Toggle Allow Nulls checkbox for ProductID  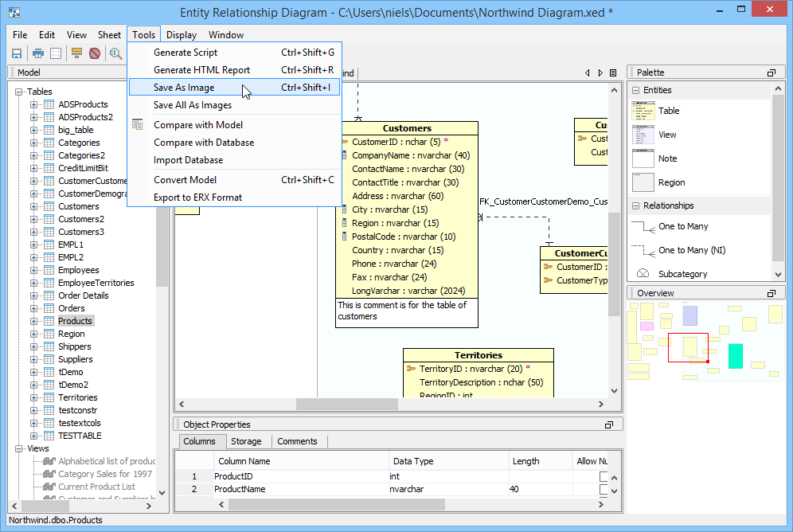604,476
